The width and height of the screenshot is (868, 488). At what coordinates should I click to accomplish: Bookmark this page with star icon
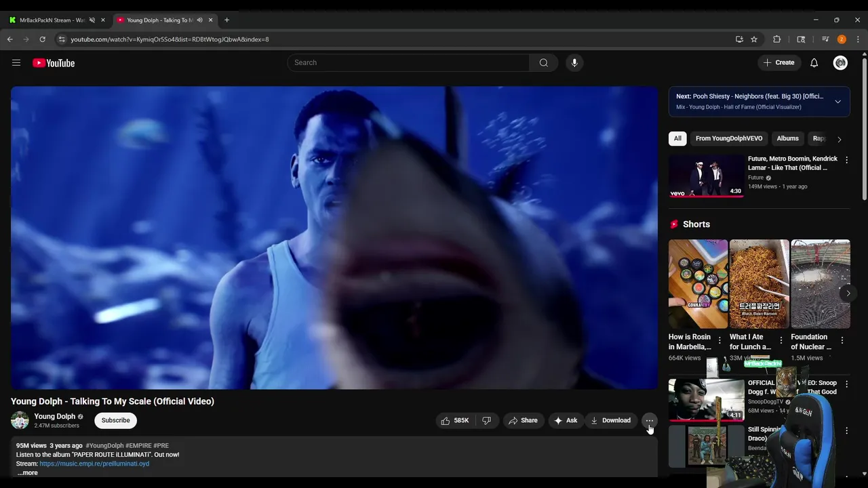[754, 39]
